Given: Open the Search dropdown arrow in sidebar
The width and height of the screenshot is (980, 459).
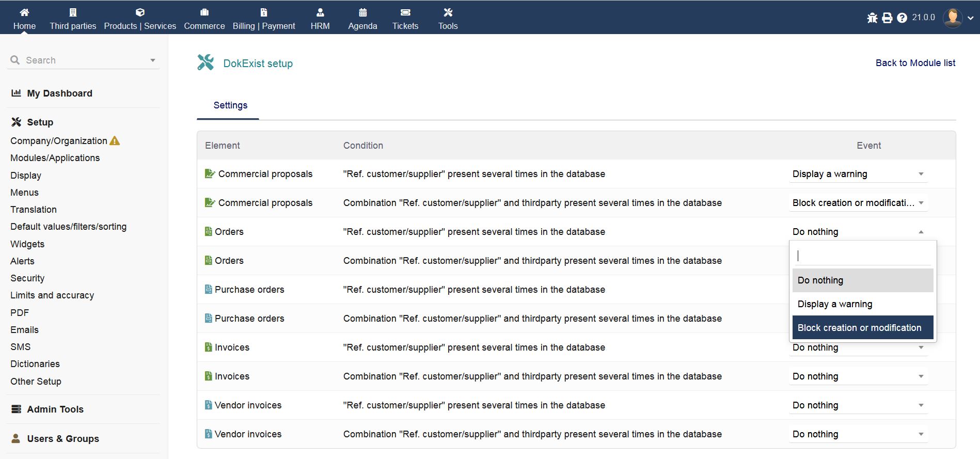Looking at the screenshot, I should (x=153, y=60).
